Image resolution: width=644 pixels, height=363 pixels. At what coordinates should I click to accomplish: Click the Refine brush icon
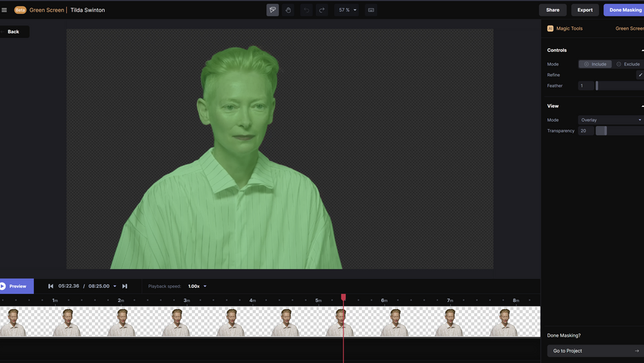click(x=640, y=75)
